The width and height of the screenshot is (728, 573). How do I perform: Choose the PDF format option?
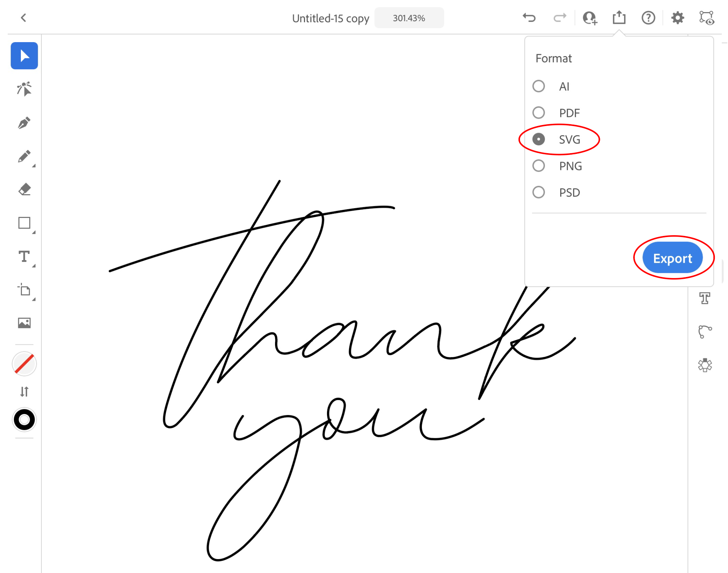tap(538, 113)
